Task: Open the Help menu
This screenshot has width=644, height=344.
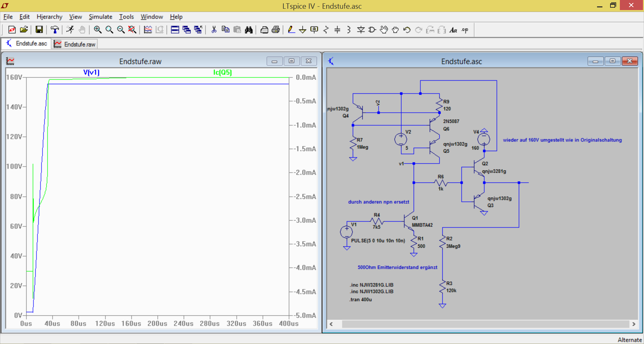Action: tap(176, 17)
